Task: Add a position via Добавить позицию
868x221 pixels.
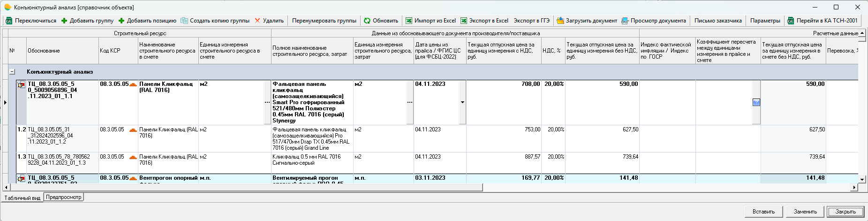Action: pos(147,21)
